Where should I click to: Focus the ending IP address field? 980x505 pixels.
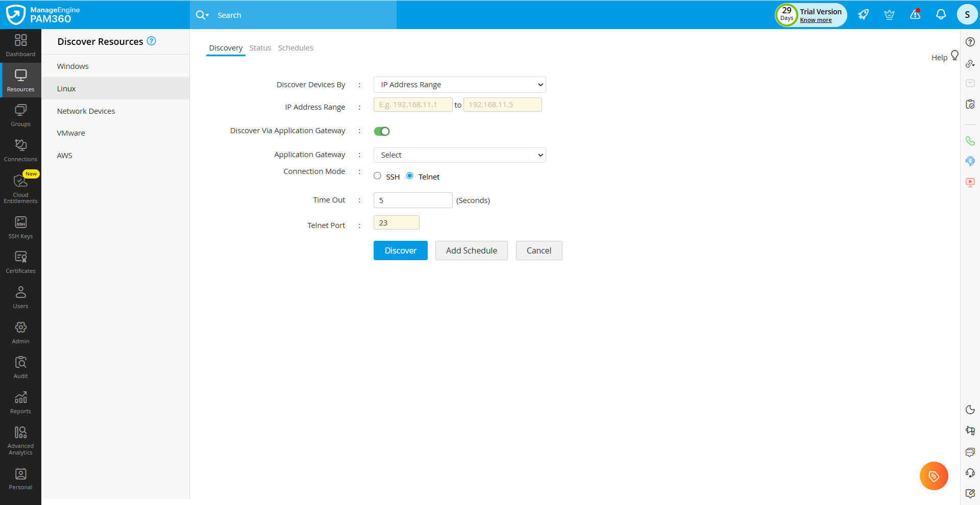coord(503,105)
